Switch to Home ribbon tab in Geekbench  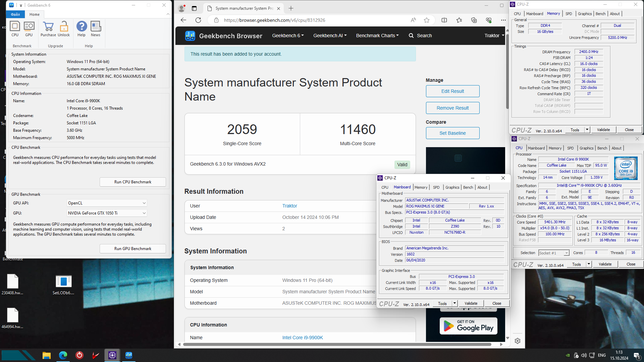tap(35, 14)
